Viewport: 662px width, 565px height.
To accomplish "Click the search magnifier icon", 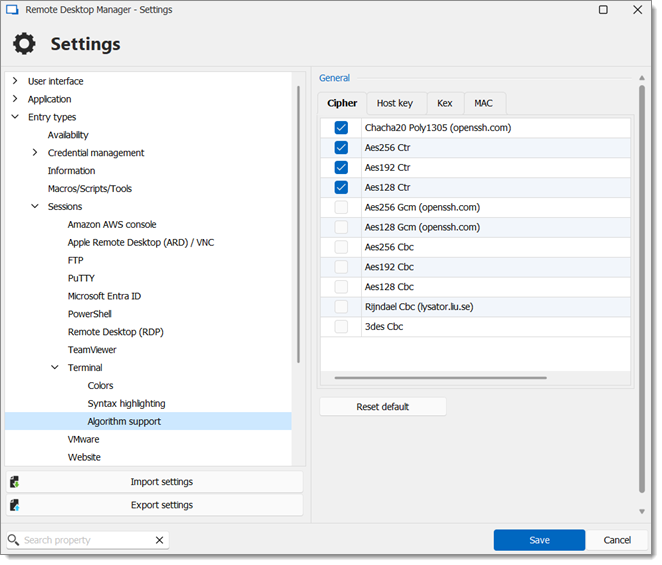I will [13, 540].
